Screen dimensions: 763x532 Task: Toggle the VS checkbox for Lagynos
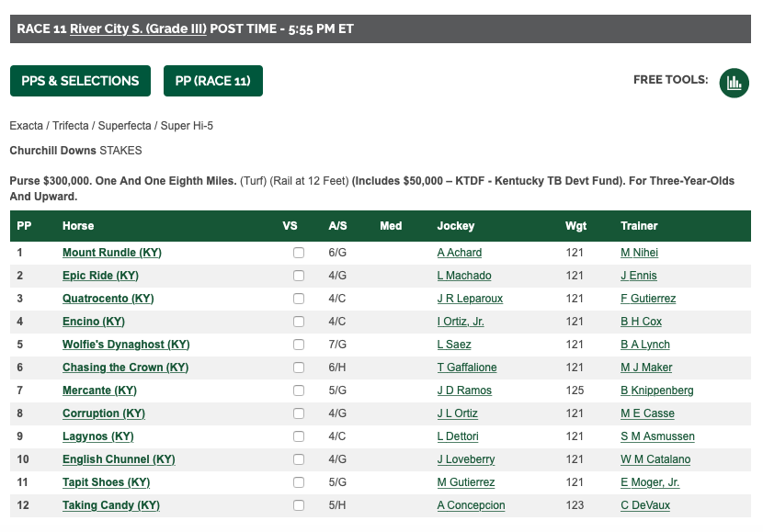pos(299,436)
